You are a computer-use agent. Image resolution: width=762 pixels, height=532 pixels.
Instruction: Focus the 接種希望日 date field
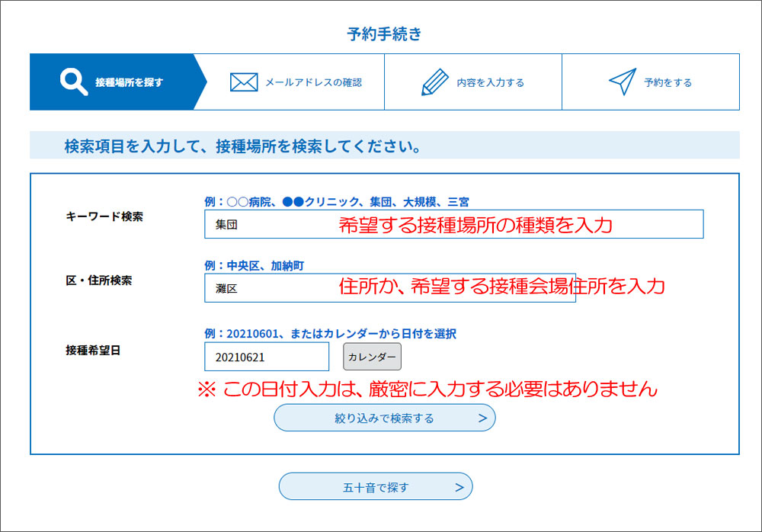pos(267,357)
